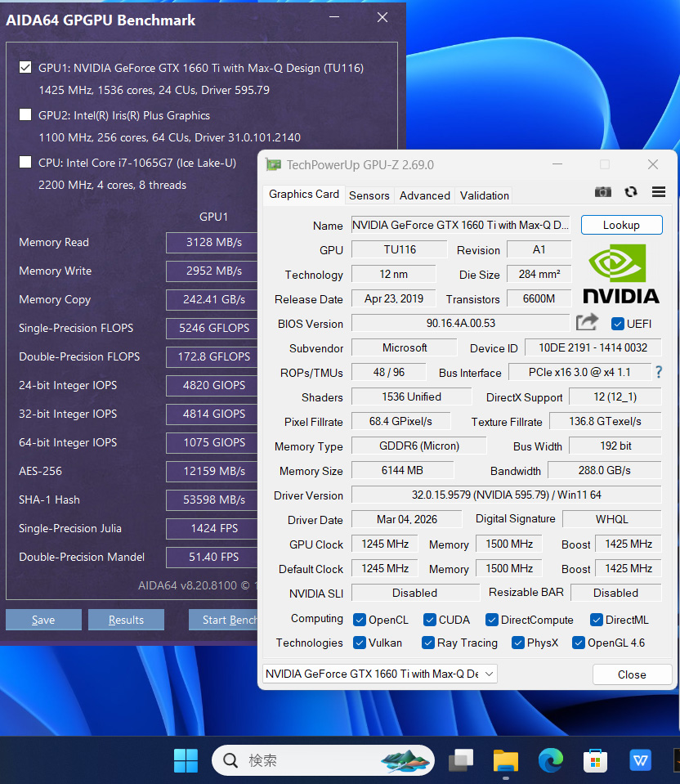Viewport: 680px width, 784px height.
Task: Click the GPU-Z title bar app icon
Action: pos(273,164)
